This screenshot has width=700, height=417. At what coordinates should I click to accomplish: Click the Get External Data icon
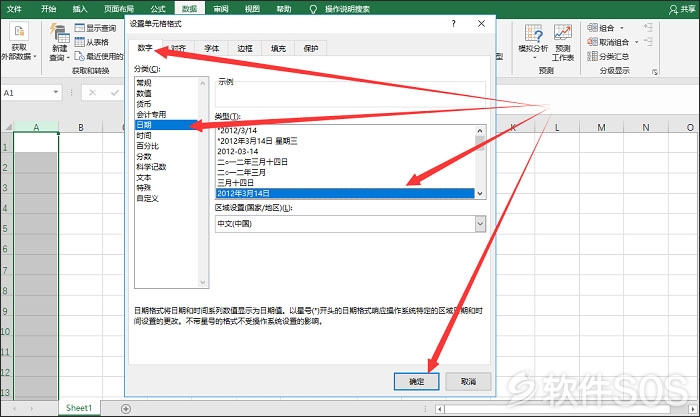pos(19,31)
